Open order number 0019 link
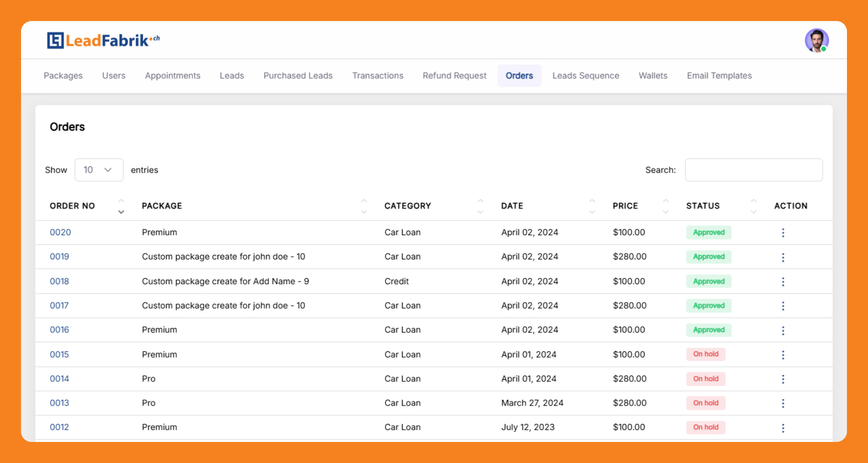The height and width of the screenshot is (463, 868). pyautogui.click(x=59, y=257)
